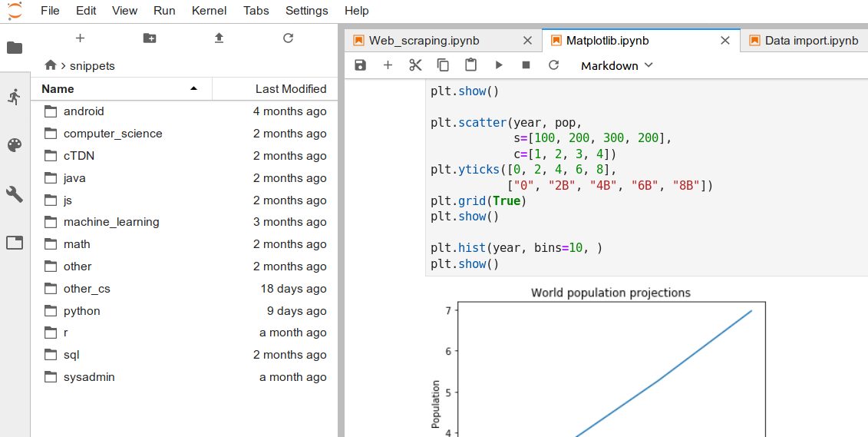Click the save notebook icon
Image resolution: width=868 pixels, height=437 pixels.
360,65
